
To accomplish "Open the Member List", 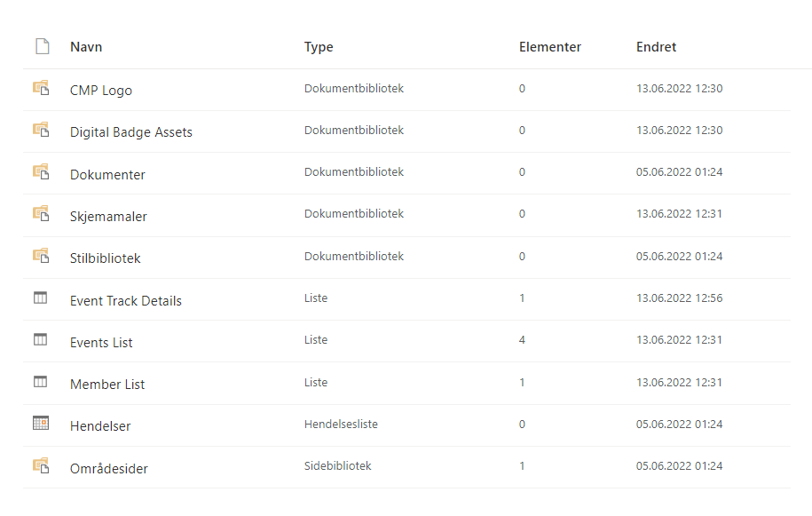I will [x=107, y=384].
